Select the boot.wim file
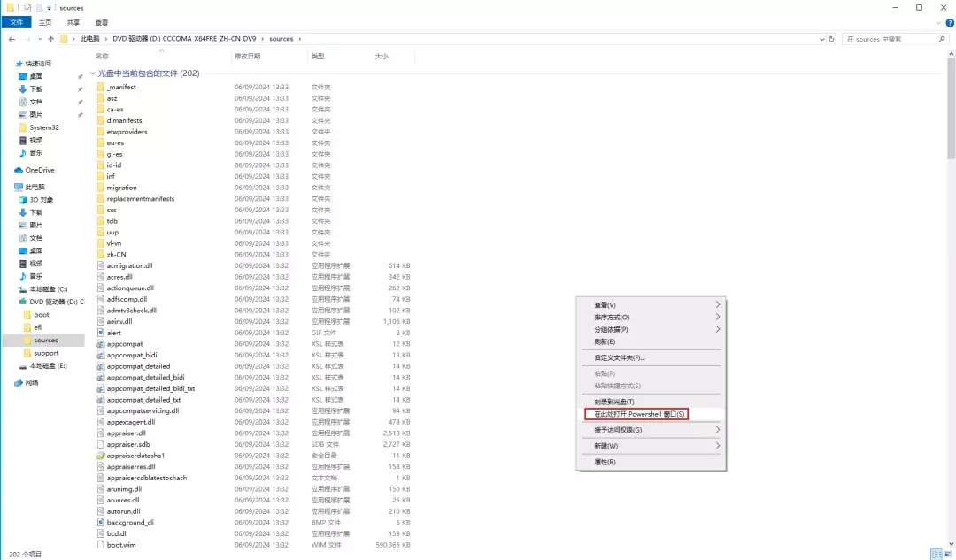 [x=120, y=545]
